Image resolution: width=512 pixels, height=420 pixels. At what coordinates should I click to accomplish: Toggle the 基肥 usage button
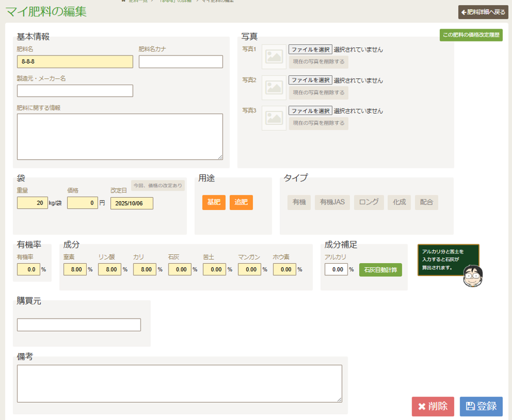click(x=213, y=202)
